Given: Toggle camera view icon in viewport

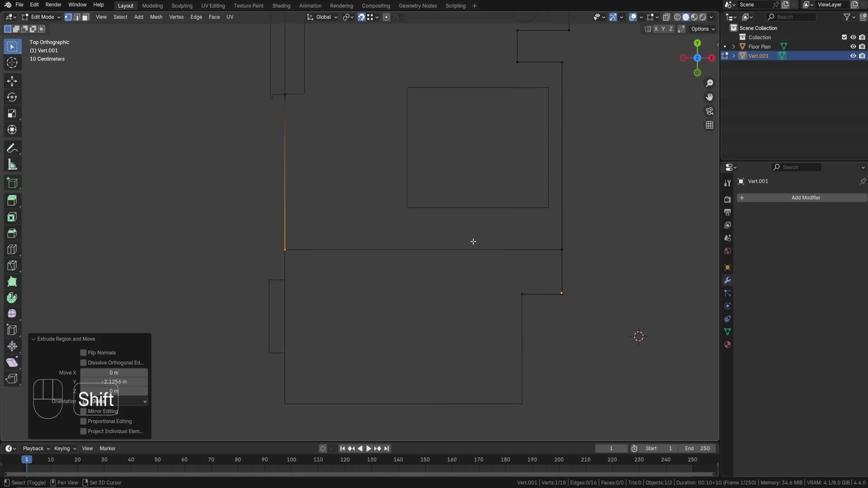Looking at the screenshot, I should [709, 111].
